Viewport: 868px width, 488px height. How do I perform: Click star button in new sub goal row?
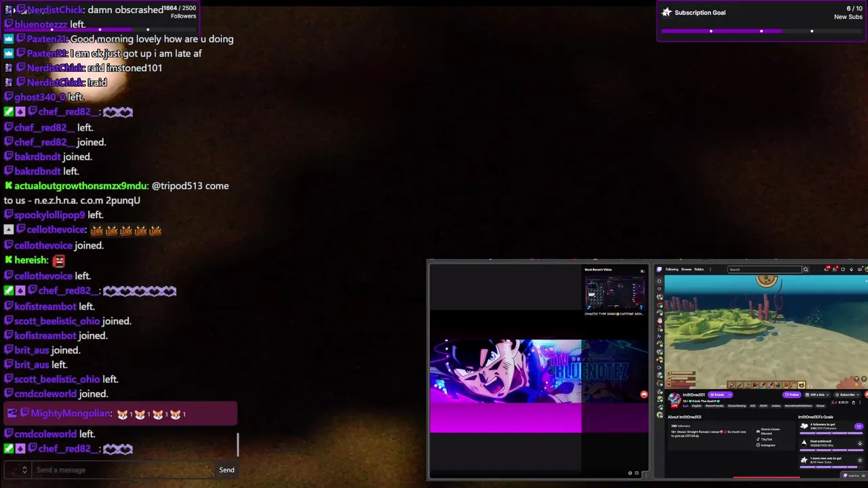click(860, 460)
